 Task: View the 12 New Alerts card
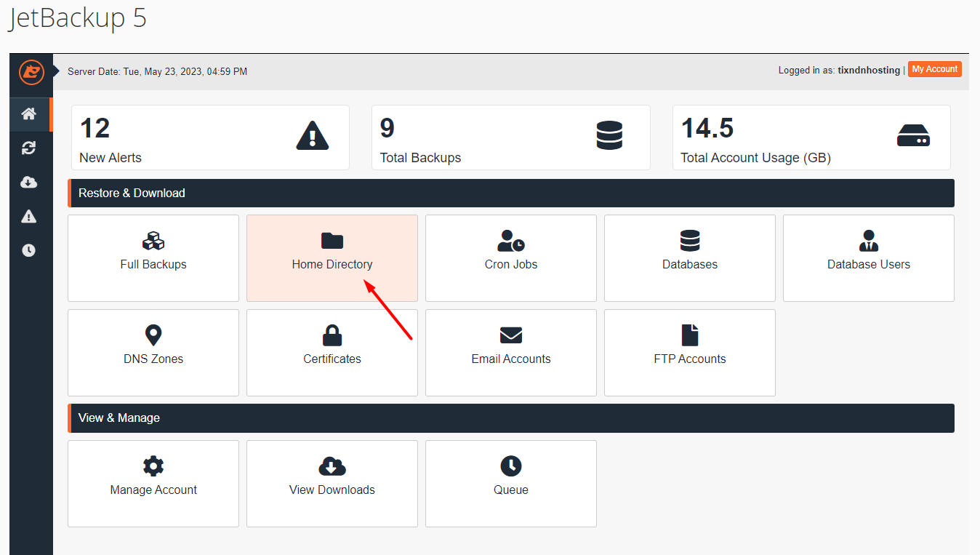click(x=210, y=137)
